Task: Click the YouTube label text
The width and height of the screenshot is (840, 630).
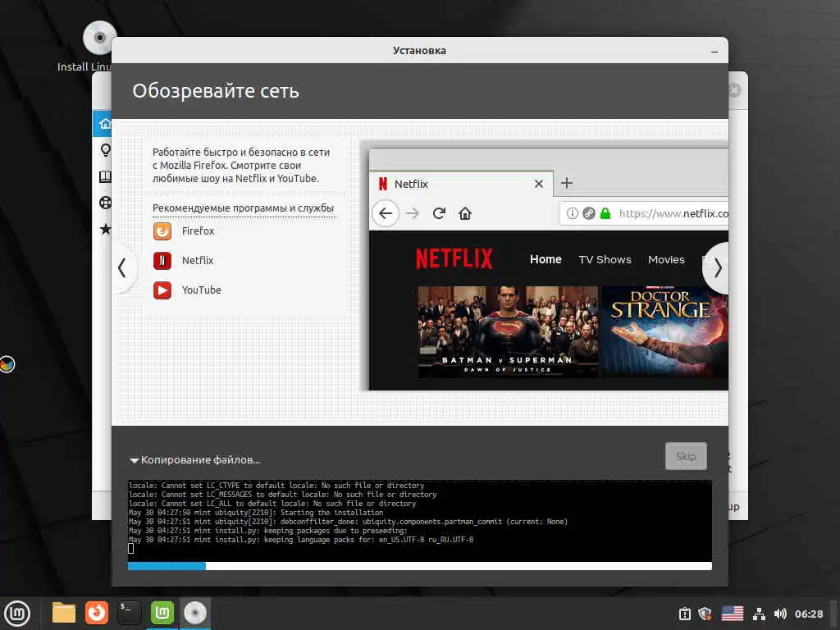Action: [x=202, y=290]
